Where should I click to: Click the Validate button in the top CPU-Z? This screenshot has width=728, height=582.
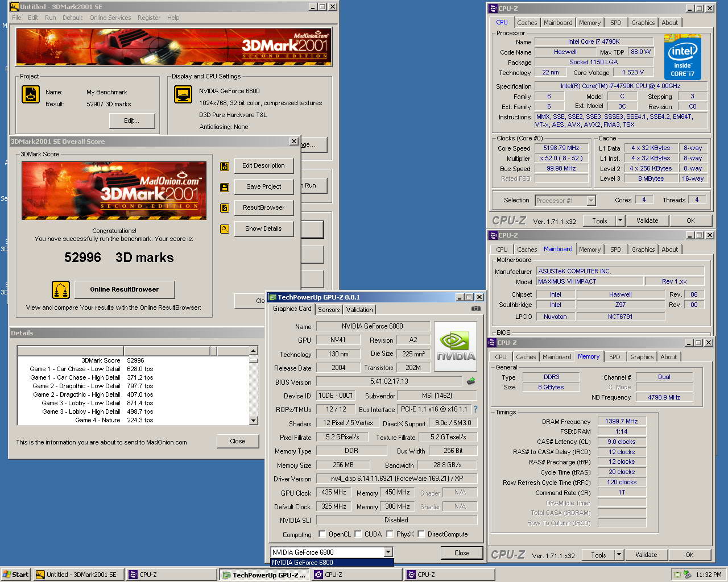tap(647, 221)
